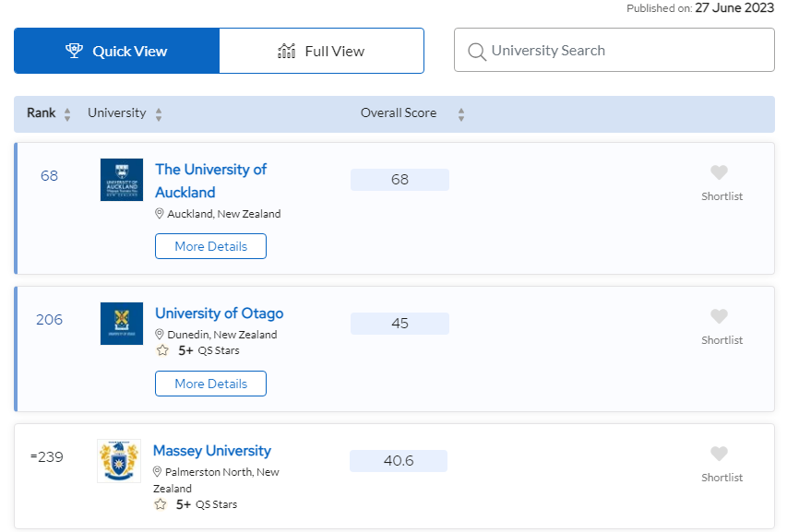The height and width of the screenshot is (532, 787).
Task: Open the Massey University link
Action: 212,451
